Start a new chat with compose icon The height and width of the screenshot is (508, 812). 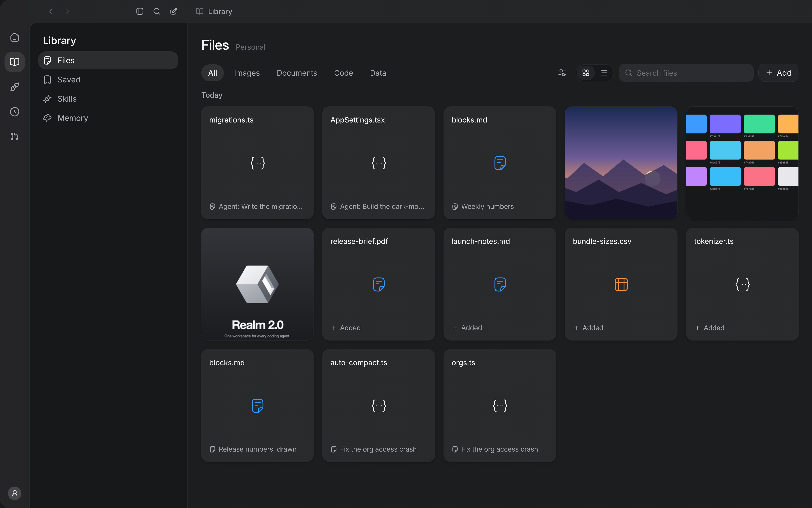coord(173,11)
